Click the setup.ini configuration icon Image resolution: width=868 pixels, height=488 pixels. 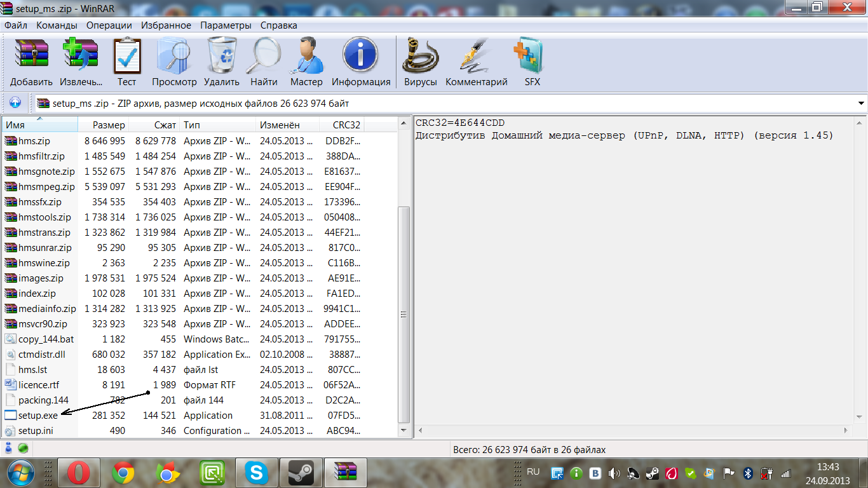tap(10, 431)
